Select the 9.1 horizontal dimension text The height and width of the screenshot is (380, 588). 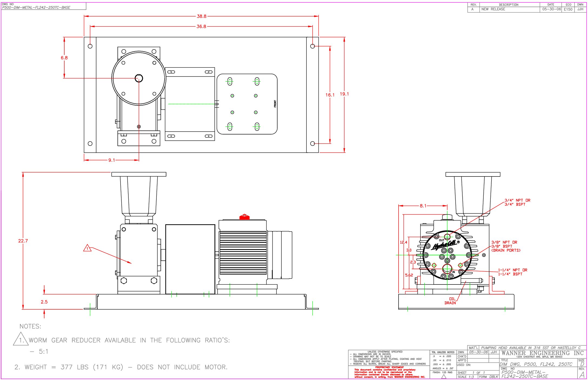coord(112,160)
